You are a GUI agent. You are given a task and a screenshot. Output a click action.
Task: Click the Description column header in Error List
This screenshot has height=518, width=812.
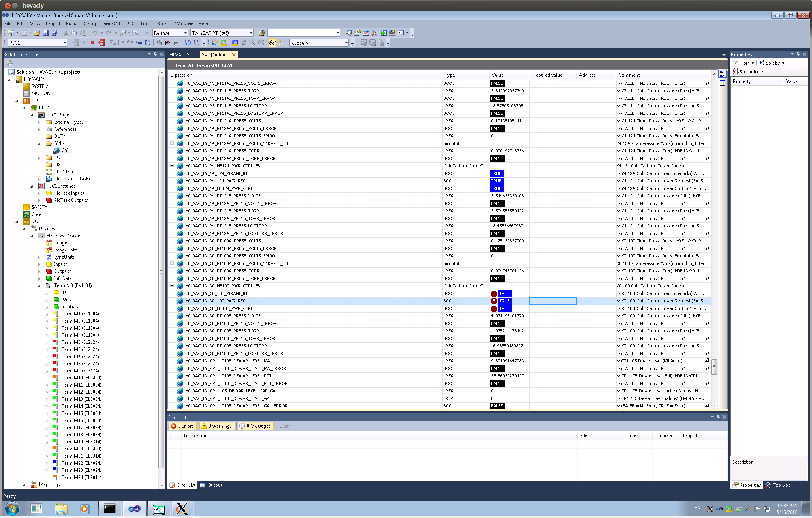380,436
